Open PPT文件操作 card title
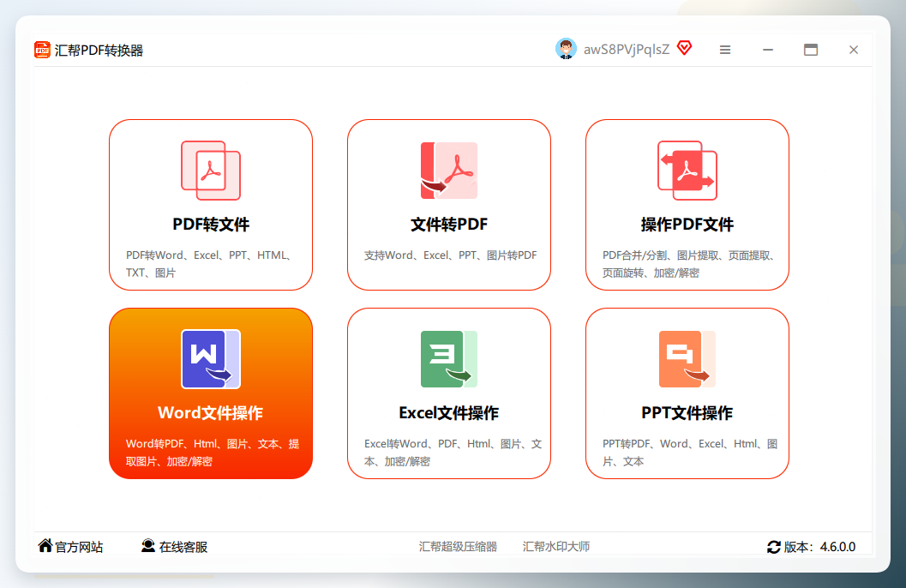 [687, 412]
